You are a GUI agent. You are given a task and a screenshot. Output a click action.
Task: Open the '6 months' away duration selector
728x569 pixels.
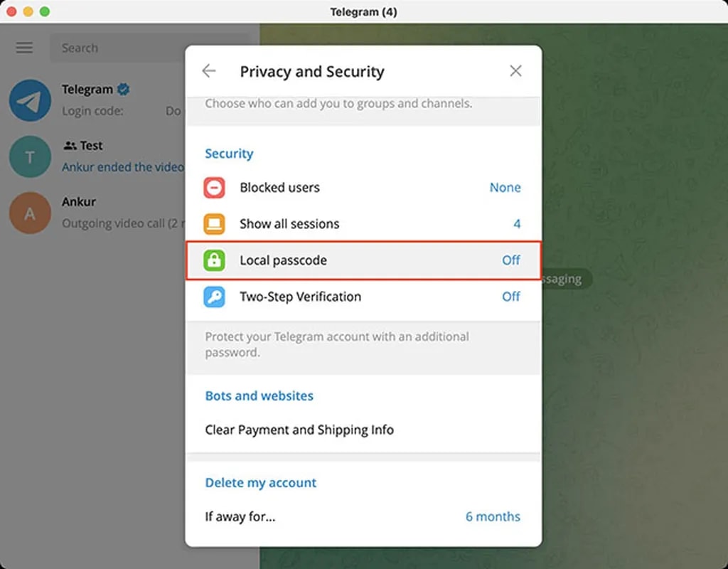[x=493, y=517]
